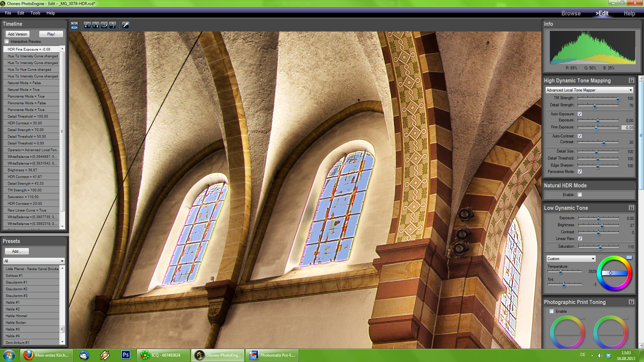This screenshot has height=362, width=644.
Task: Enable Natural HDR Mode checkbox
Action: point(580,195)
